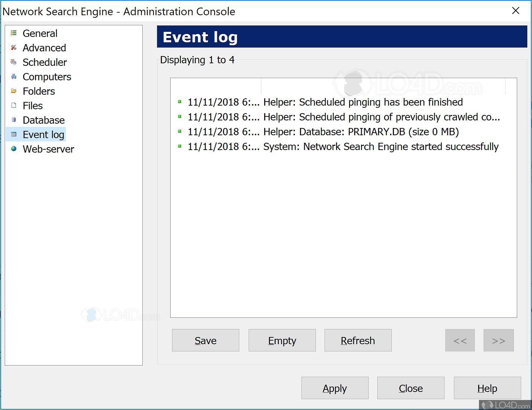Viewport: 532px width, 410px height.
Task: Refresh the event log entries
Action: click(358, 340)
